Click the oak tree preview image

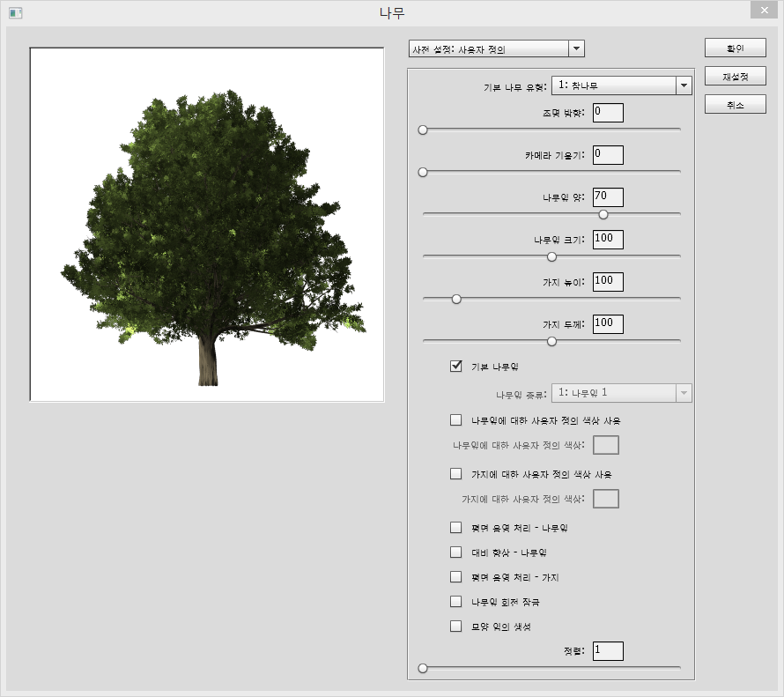pyautogui.click(x=207, y=225)
